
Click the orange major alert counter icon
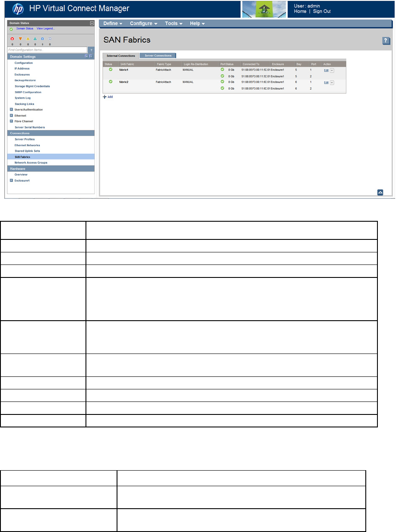click(20, 39)
